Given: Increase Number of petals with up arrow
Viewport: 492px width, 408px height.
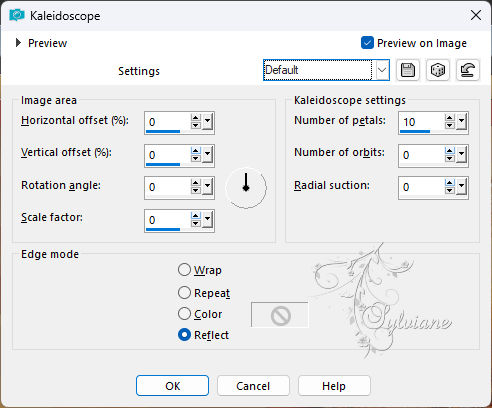Looking at the screenshot, I should 449,118.
